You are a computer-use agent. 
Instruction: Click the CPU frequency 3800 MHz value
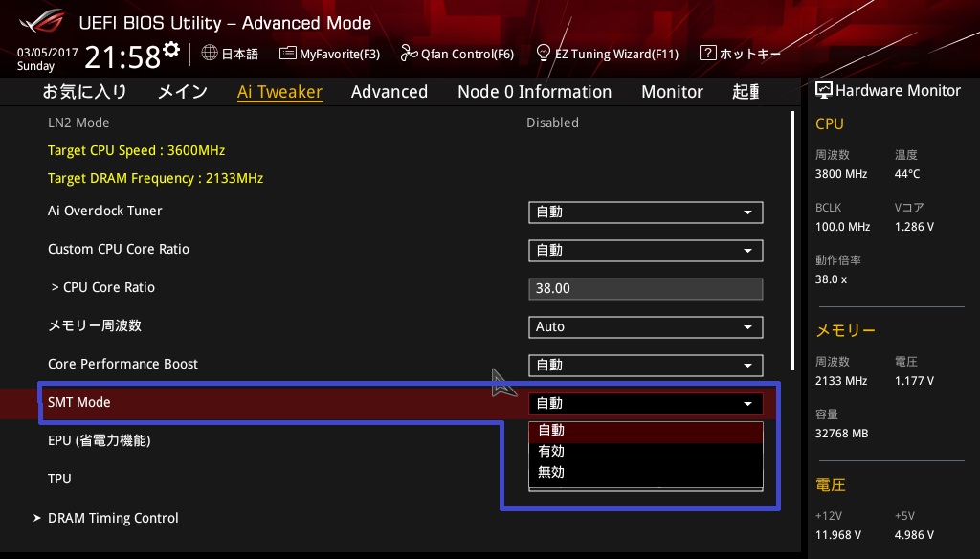(841, 174)
